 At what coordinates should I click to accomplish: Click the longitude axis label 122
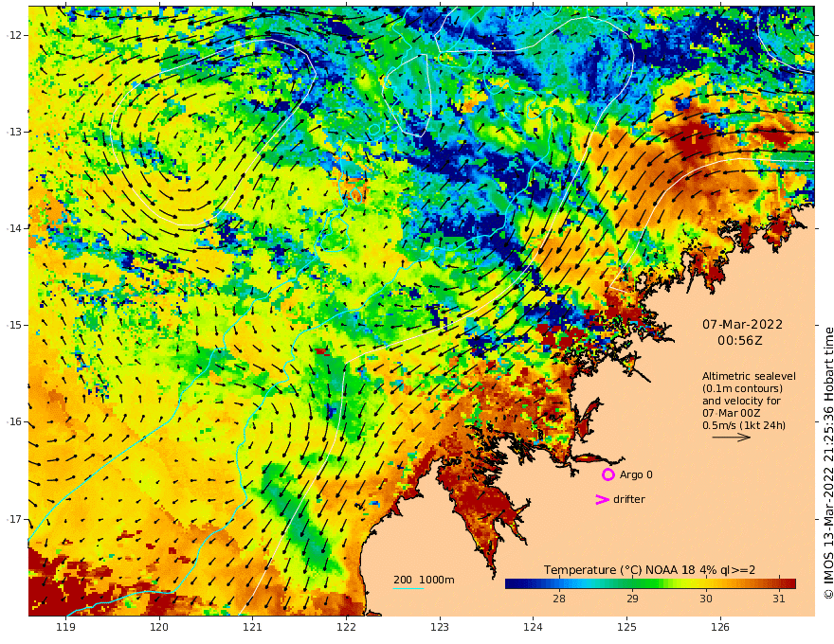coord(346,627)
